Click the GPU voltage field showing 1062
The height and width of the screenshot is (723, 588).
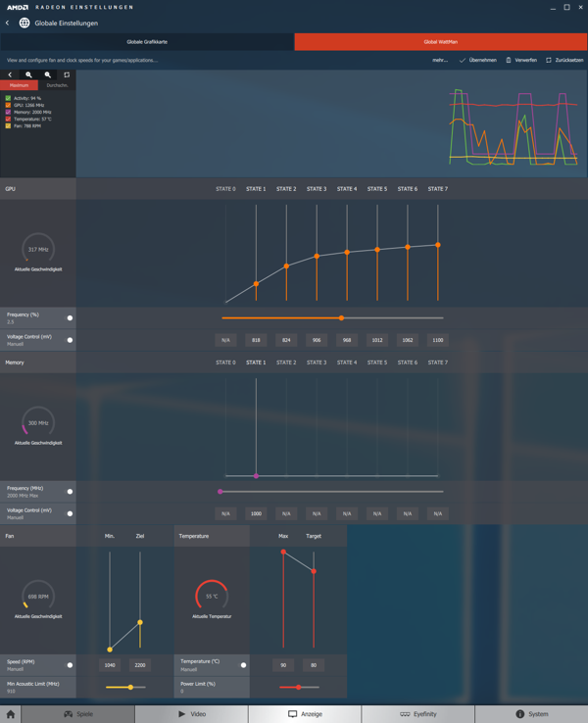coord(408,340)
